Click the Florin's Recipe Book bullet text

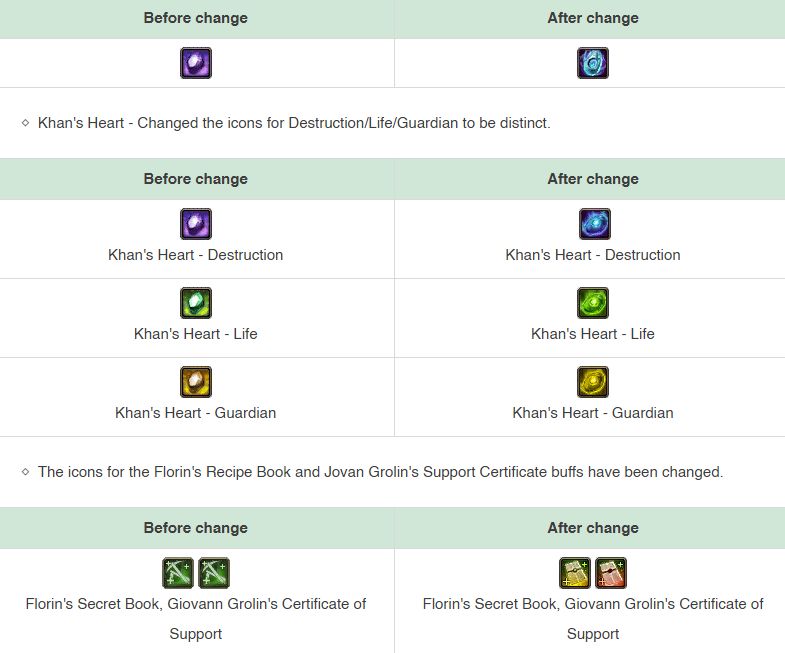pyautogui.click(x=380, y=472)
